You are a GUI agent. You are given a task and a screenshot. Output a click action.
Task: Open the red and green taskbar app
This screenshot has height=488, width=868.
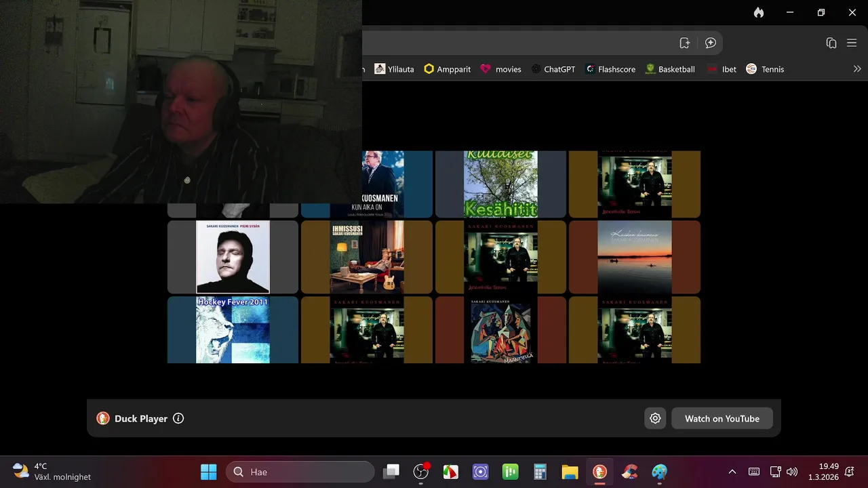point(451,472)
